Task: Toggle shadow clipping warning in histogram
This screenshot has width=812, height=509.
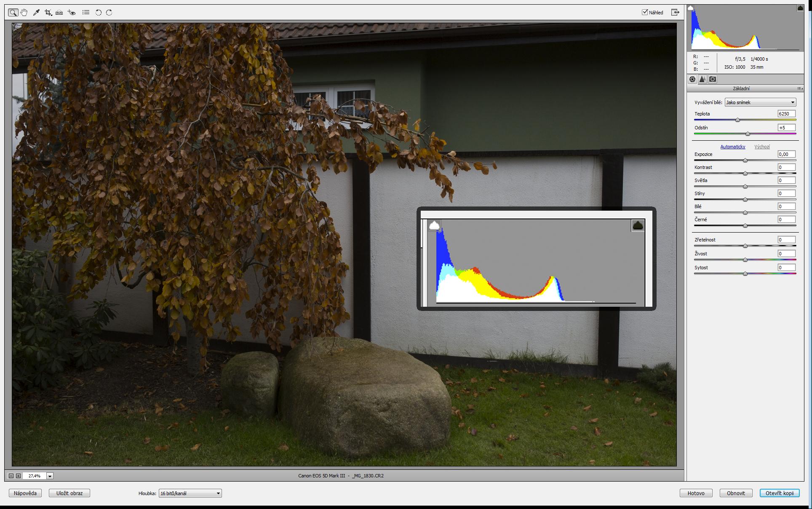Action: (690, 8)
